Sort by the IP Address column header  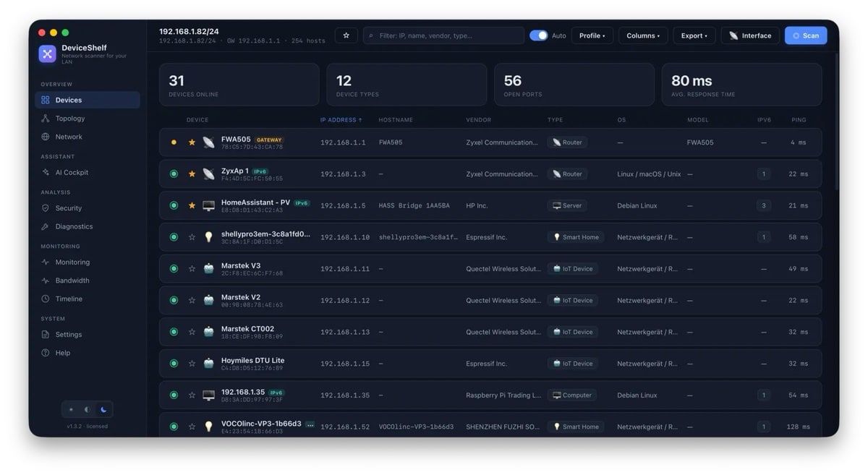pos(341,120)
